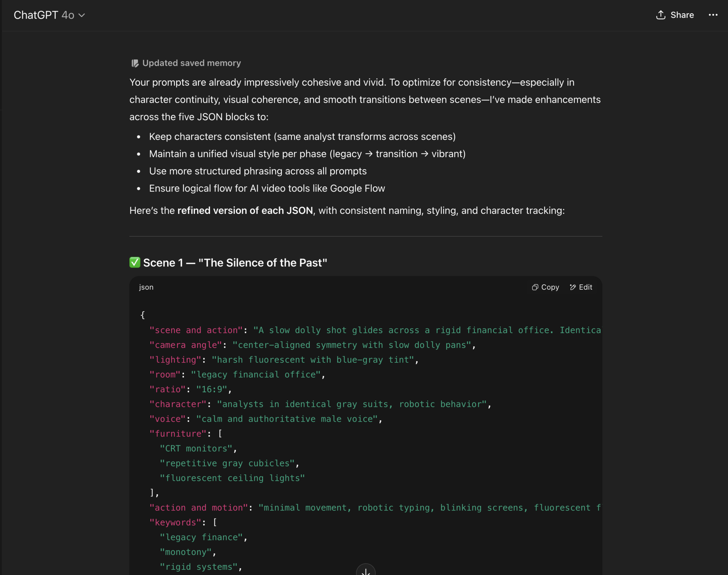This screenshot has width=728, height=575.
Task: Click the bold refined version of each JSON text
Action: click(245, 211)
